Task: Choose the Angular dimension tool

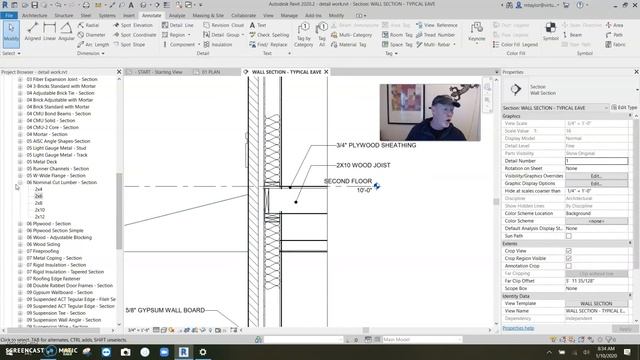Action: tap(66, 32)
